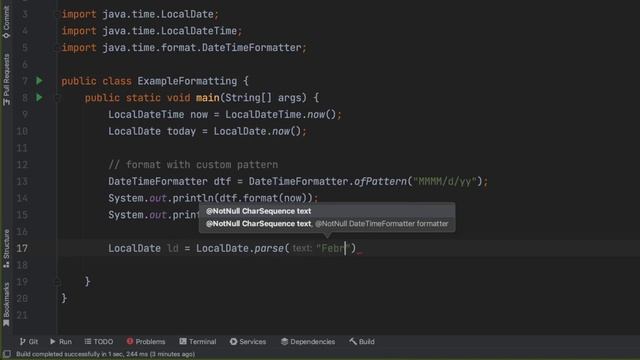Open the Run tool window
Screen dimensions: 640x360
[x=61, y=342]
